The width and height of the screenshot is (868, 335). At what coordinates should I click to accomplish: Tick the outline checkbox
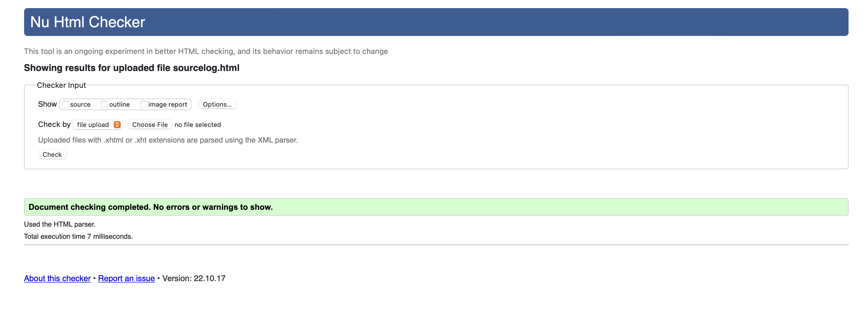pos(104,104)
